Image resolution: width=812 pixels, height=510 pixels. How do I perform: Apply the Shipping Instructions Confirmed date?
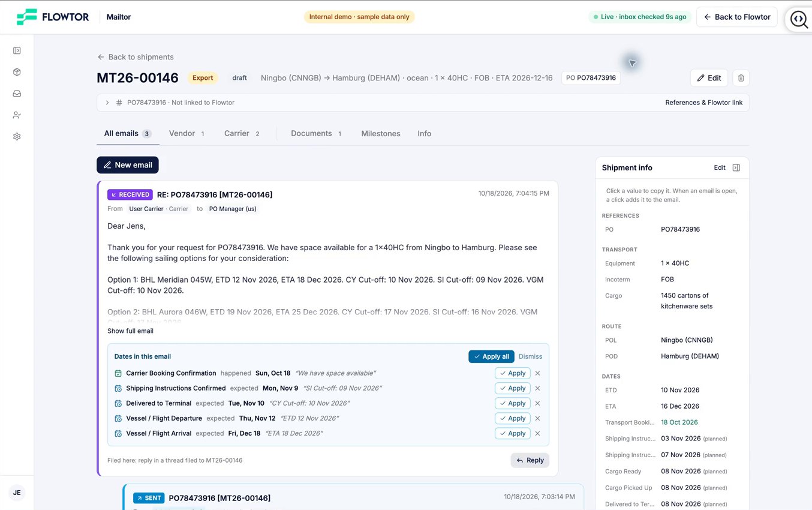pos(513,388)
